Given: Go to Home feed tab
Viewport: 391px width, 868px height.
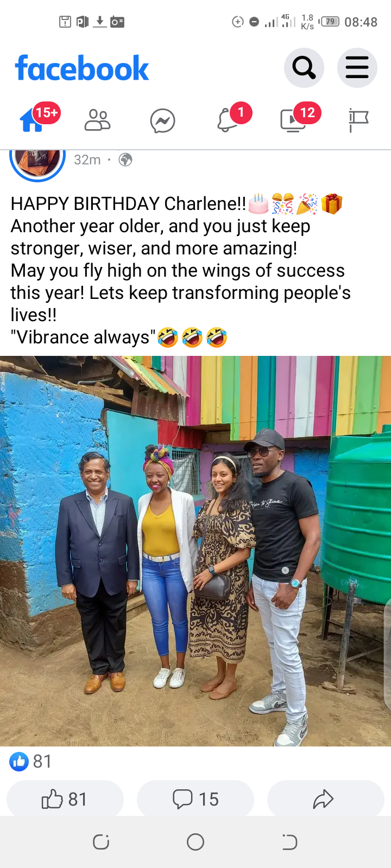Looking at the screenshot, I should pos(33,119).
